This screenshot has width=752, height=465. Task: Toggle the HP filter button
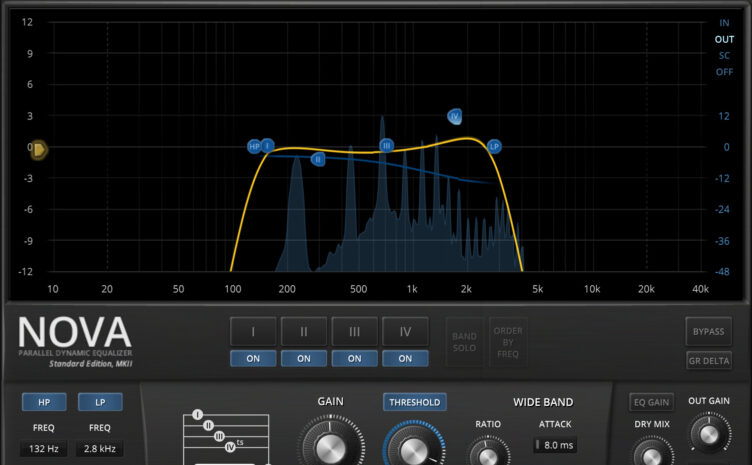pos(44,402)
